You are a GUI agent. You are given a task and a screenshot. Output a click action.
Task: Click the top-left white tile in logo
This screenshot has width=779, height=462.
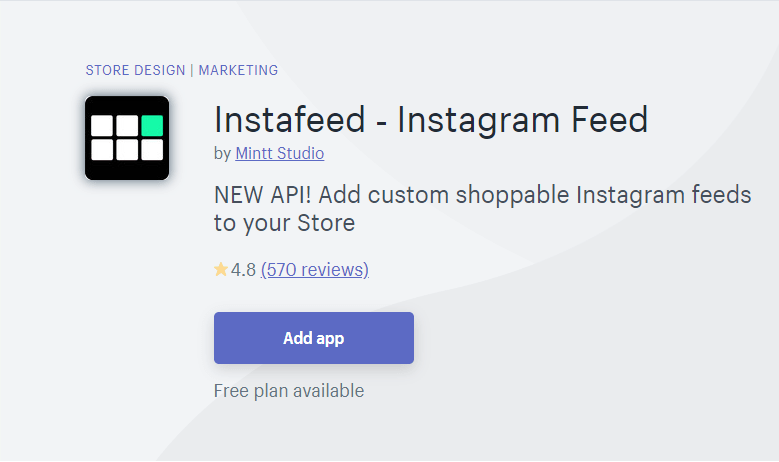102,126
